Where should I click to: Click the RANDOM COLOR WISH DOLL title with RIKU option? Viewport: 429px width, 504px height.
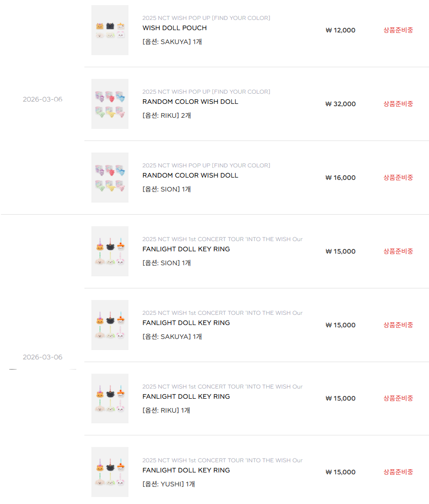tap(190, 102)
